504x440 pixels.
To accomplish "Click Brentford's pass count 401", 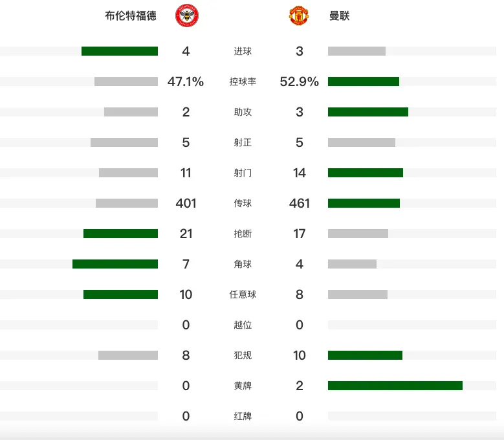I will pyautogui.click(x=186, y=203).
